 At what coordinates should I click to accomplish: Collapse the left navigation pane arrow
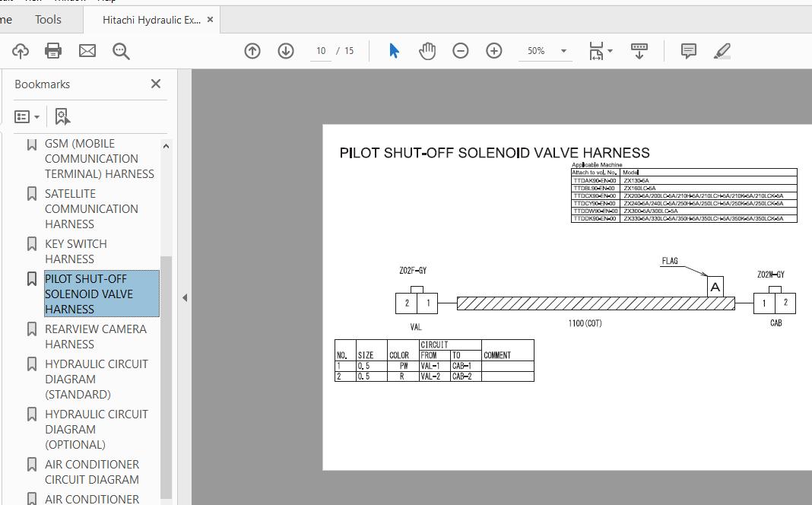pyautogui.click(x=185, y=297)
